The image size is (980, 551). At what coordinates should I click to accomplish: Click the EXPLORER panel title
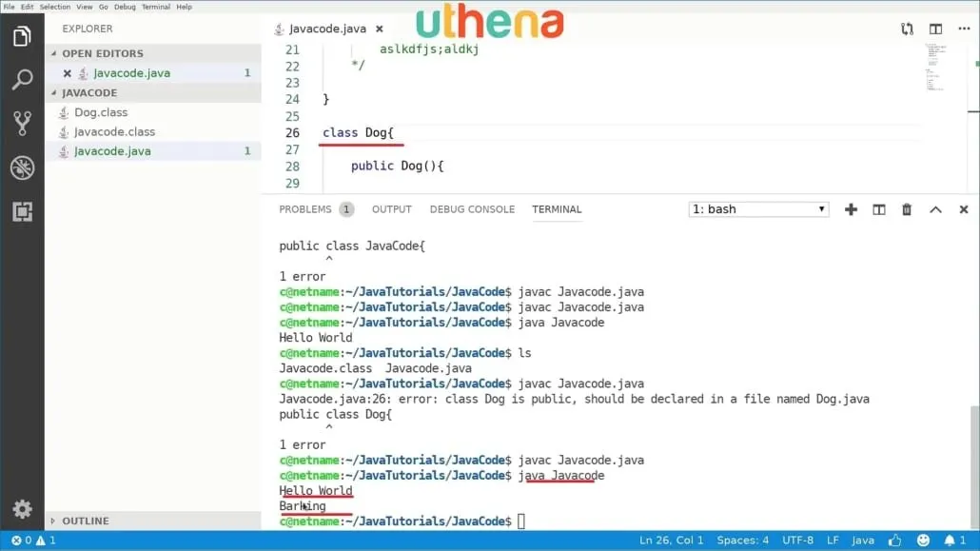tap(88, 29)
